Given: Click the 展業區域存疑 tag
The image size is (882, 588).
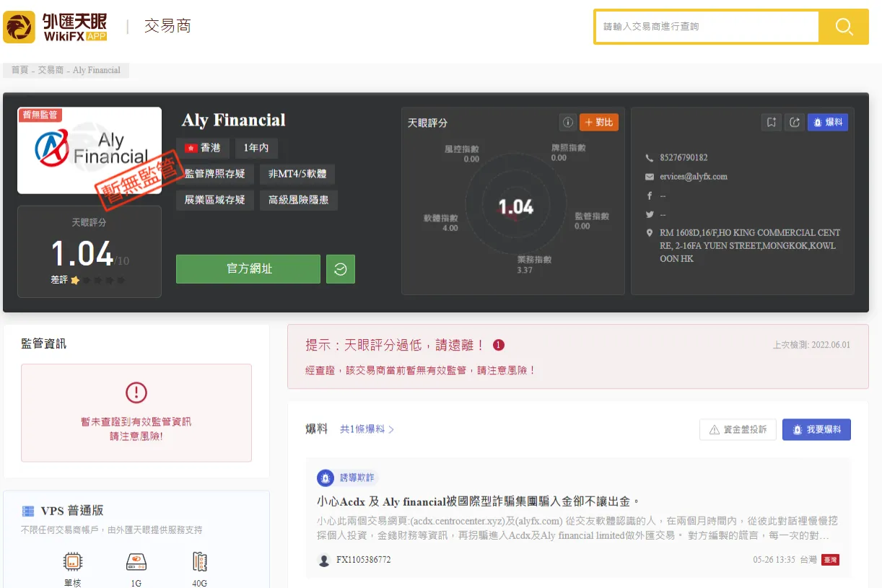Looking at the screenshot, I should point(215,200).
